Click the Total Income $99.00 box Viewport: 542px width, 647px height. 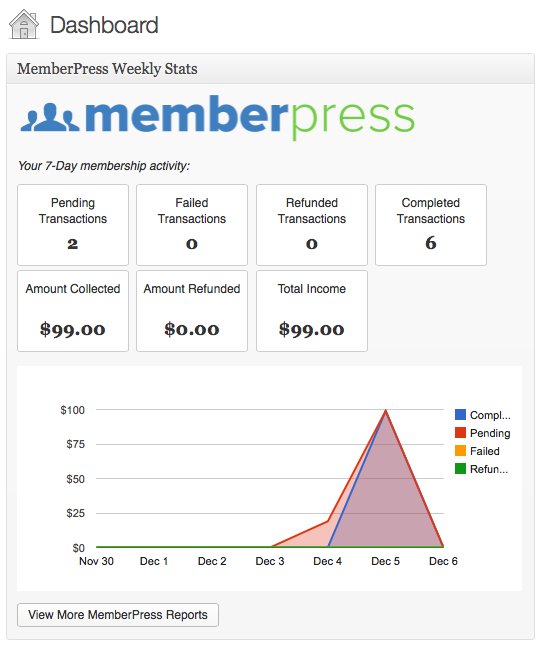(x=312, y=311)
